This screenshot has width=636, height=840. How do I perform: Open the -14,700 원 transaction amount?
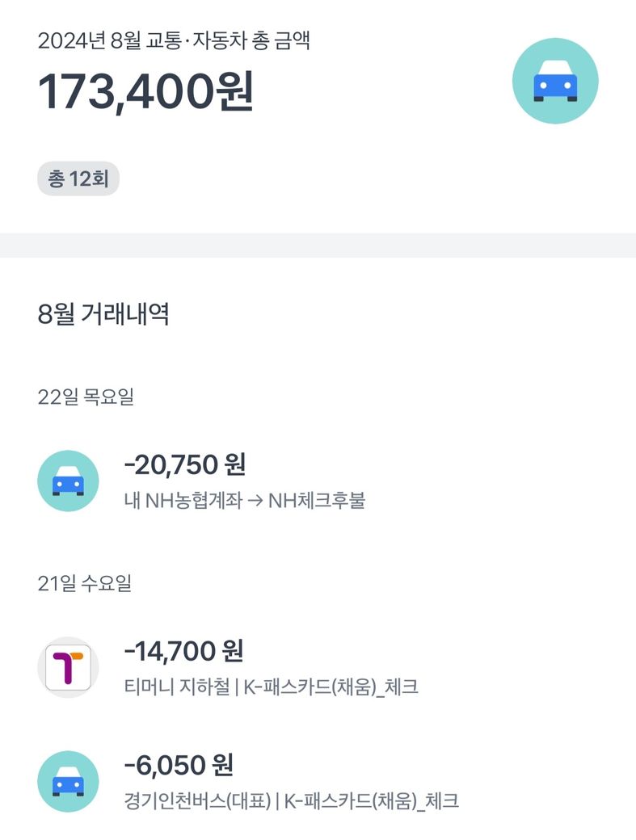click(x=183, y=650)
